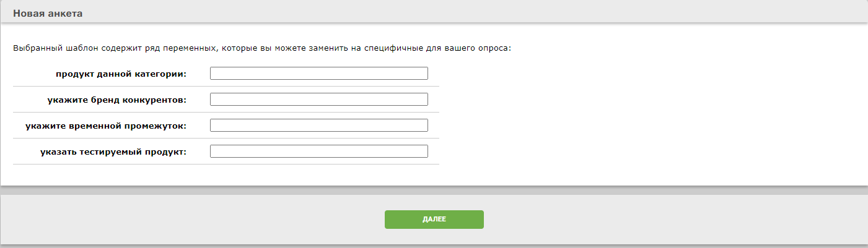Click the укажите бренд конкурентов text box
The width and height of the screenshot is (868, 248).
click(x=318, y=100)
